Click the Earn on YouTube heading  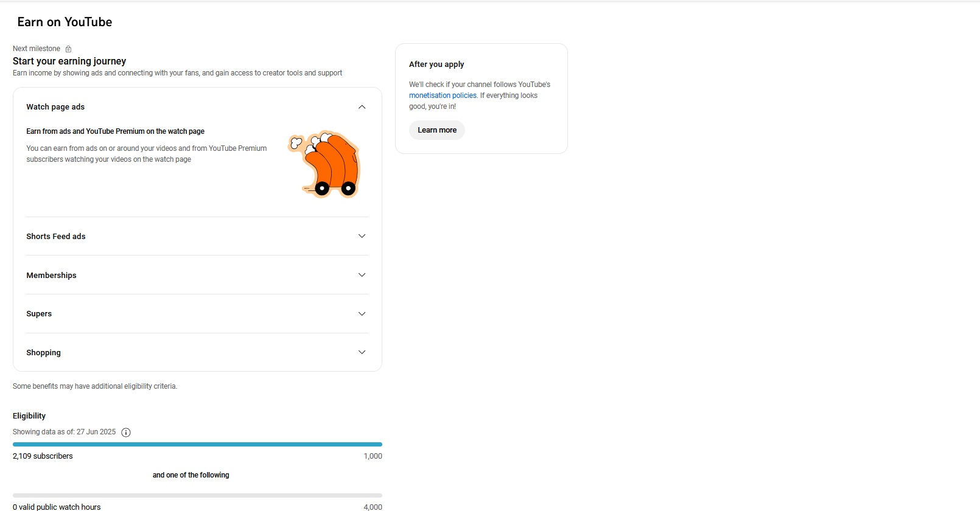[65, 22]
